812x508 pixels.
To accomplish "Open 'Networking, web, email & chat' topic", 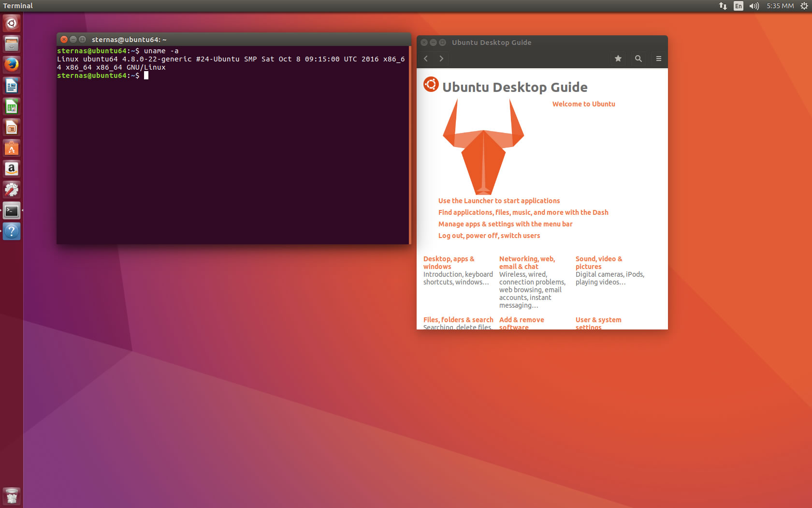I will [x=527, y=263].
